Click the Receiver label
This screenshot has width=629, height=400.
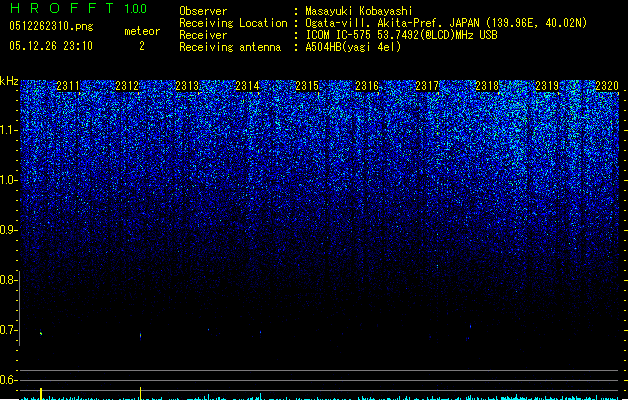[x=203, y=35]
